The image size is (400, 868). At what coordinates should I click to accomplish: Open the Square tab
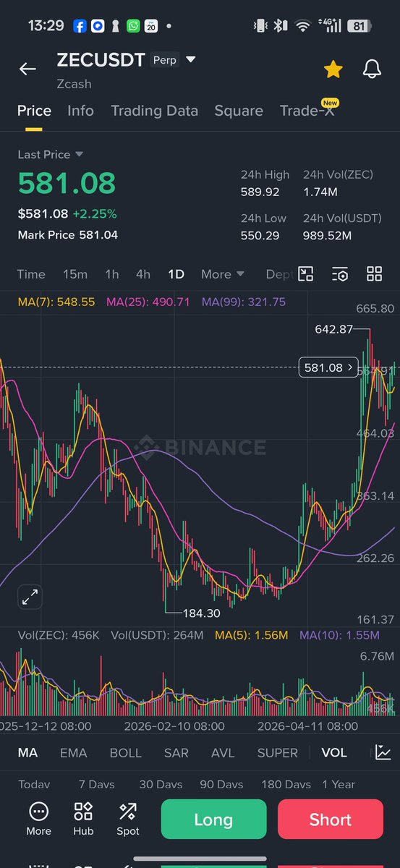239,111
